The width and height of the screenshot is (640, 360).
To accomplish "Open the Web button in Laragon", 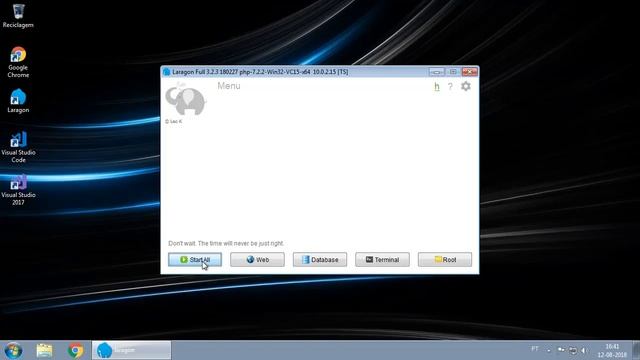I will coord(257,260).
